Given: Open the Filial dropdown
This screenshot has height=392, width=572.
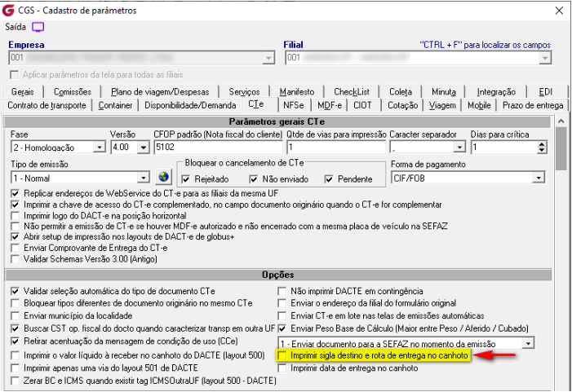Looking at the screenshot, I should click(544, 58).
